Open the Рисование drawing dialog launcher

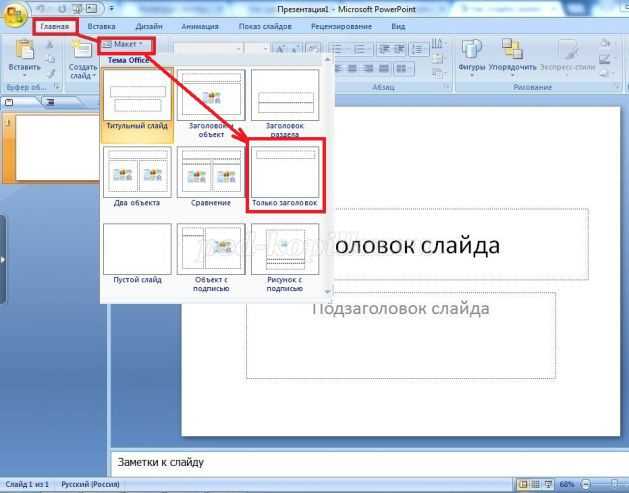(x=618, y=86)
